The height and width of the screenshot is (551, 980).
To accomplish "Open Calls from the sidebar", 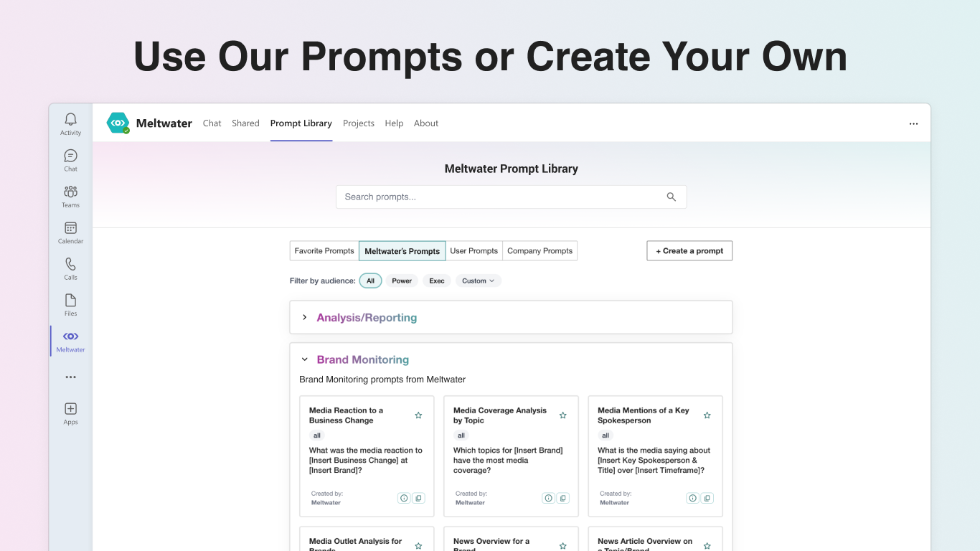I will (70, 267).
